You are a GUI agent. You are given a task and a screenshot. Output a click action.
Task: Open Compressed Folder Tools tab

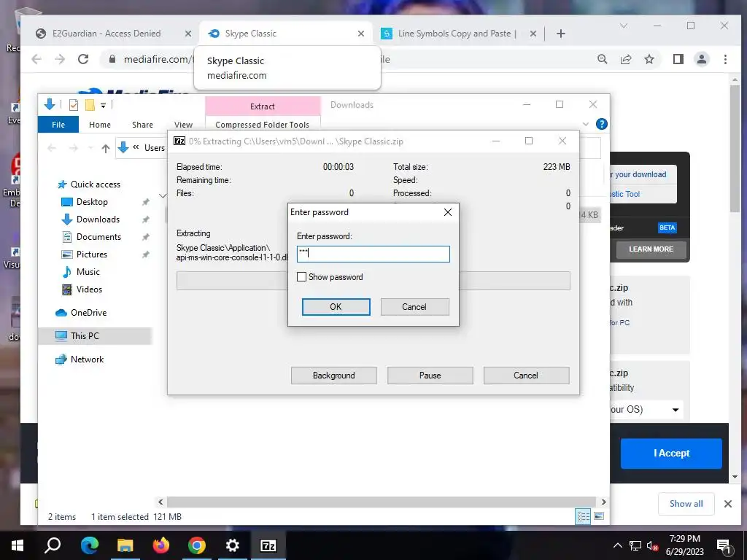pos(262,124)
